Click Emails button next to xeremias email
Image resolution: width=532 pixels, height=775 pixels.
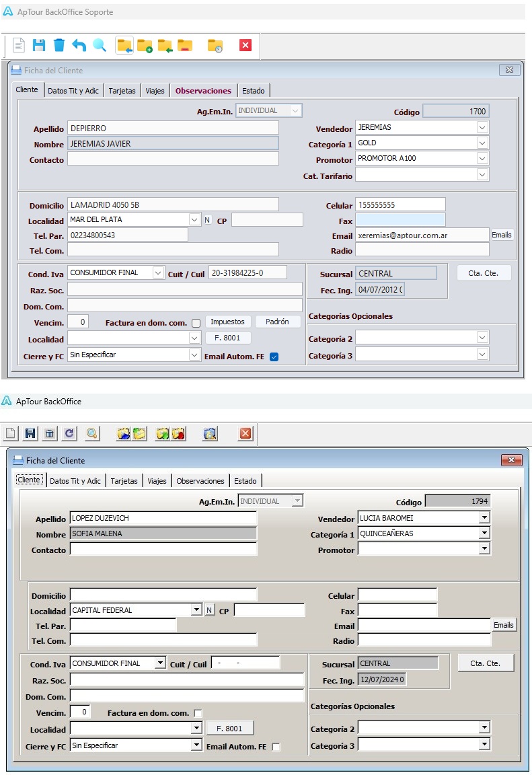click(x=501, y=235)
